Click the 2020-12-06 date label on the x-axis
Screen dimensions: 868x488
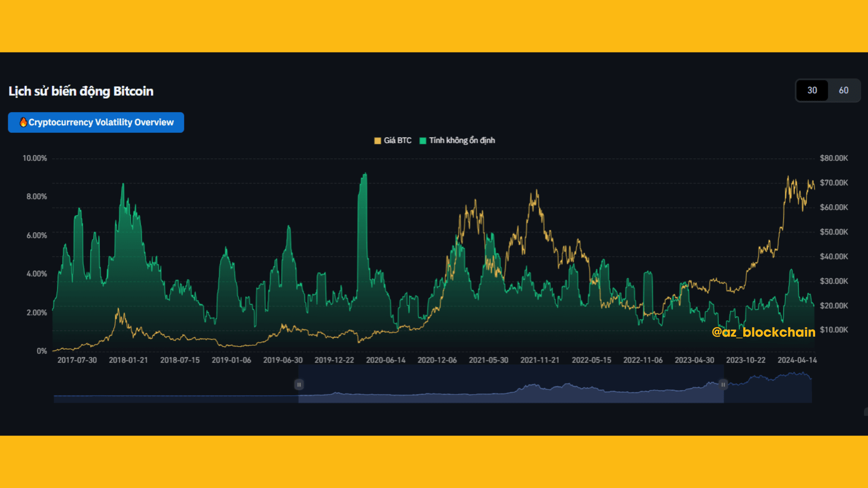(x=437, y=360)
